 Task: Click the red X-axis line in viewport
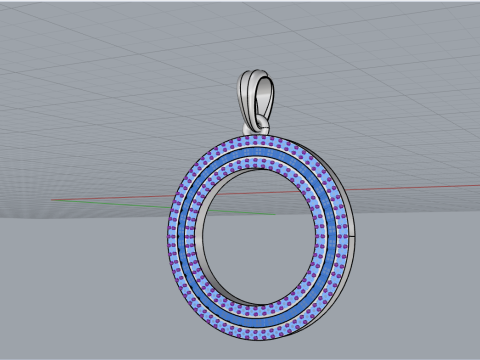[x=413, y=188]
